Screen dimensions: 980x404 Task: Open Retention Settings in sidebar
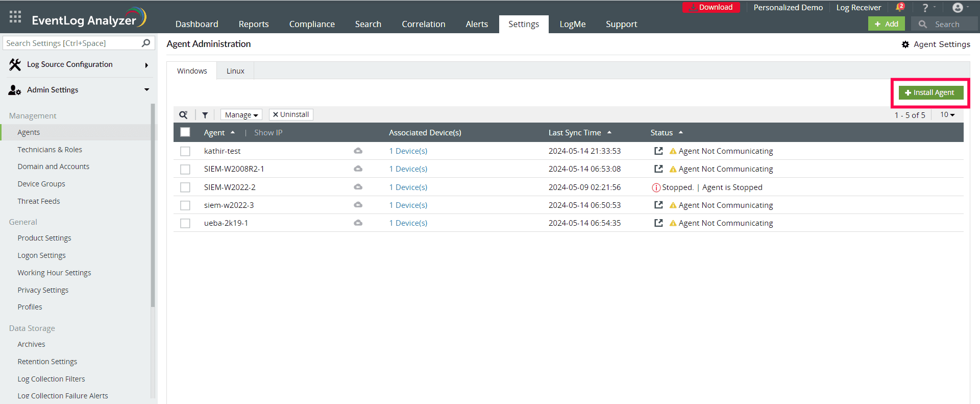(x=47, y=362)
